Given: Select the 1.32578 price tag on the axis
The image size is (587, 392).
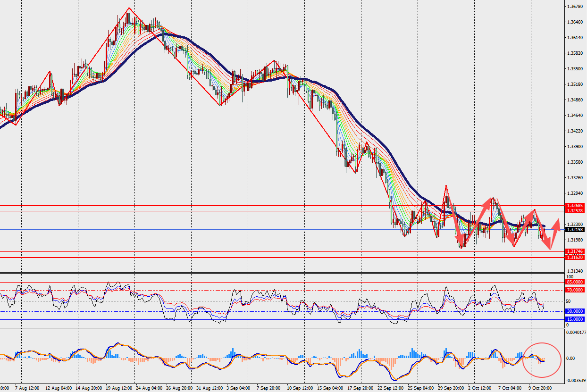Looking at the screenshot, I should pos(575,211).
